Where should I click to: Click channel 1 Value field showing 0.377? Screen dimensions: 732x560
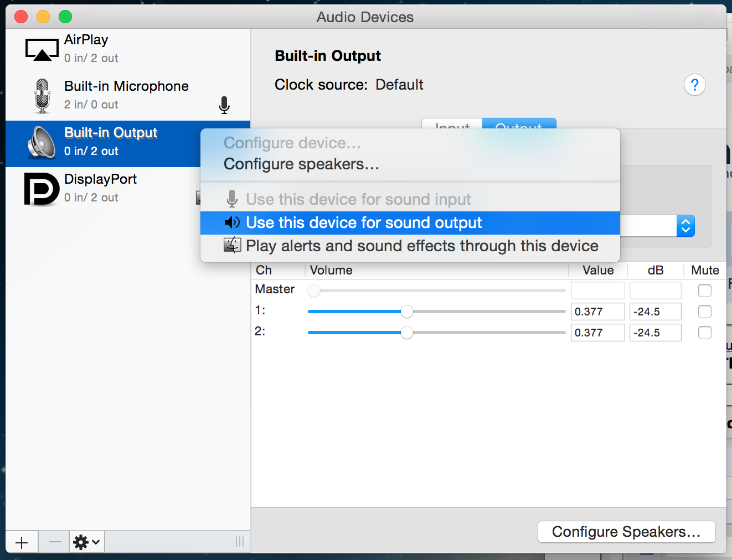pos(598,312)
